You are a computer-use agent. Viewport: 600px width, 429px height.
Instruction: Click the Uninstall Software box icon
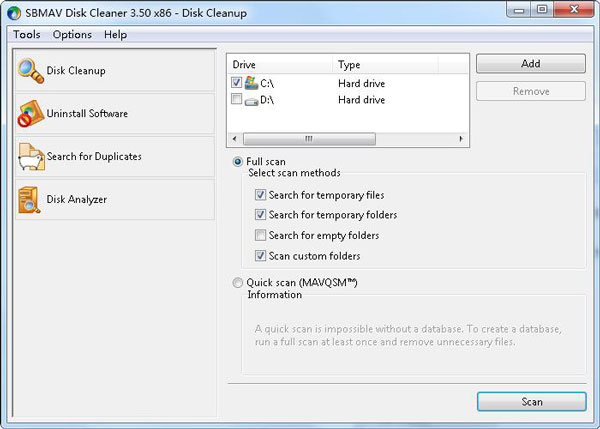point(31,114)
